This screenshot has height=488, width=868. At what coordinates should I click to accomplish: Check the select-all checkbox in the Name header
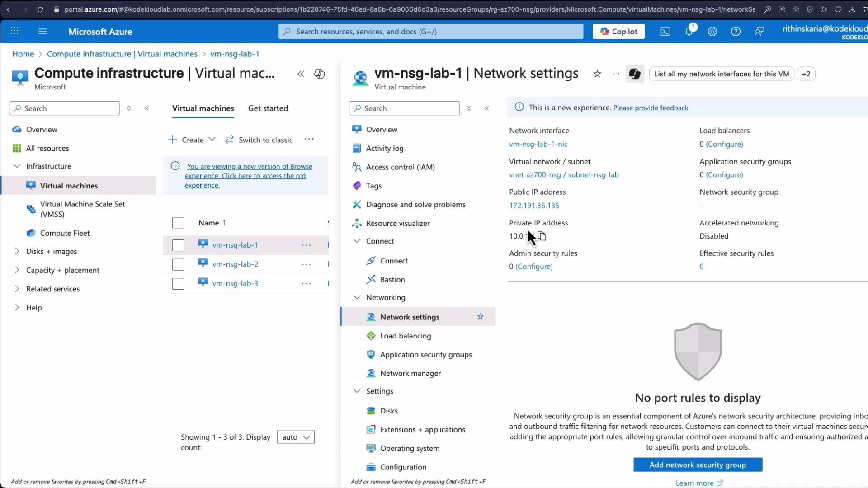pos(178,223)
